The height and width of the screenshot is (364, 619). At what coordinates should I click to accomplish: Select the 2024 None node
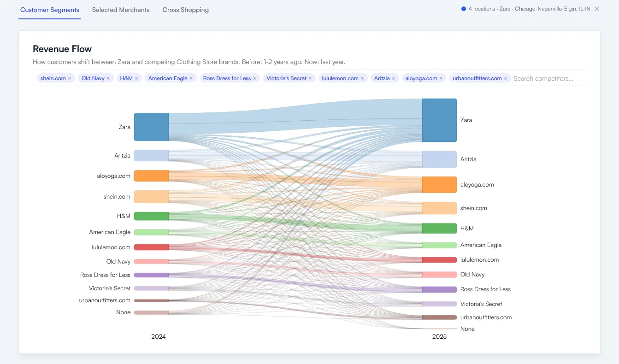(151, 312)
